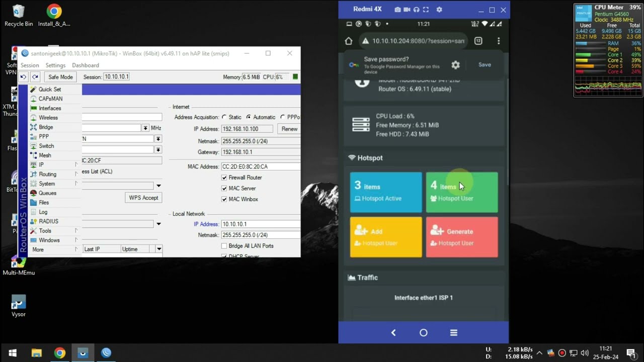Open the Hotspot User 4 items tile

click(462, 192)
